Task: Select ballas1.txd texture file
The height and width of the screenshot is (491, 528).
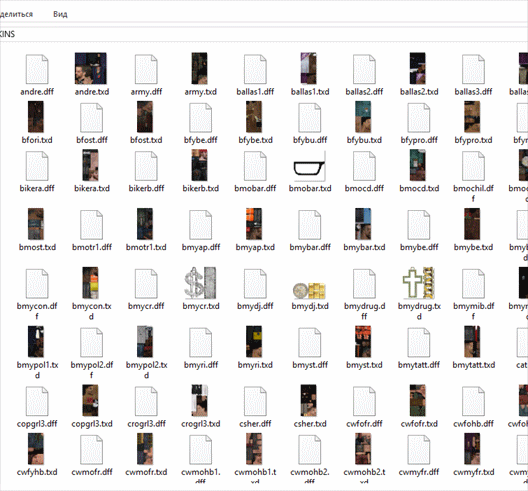Action: point(308,68)
